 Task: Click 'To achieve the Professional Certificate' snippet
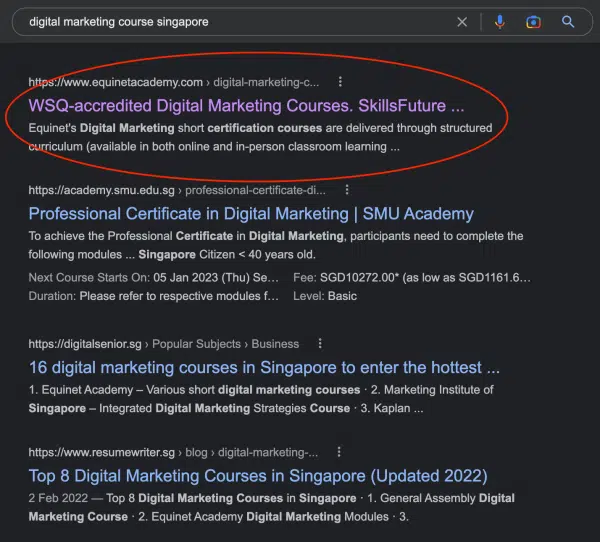(276, 245)
